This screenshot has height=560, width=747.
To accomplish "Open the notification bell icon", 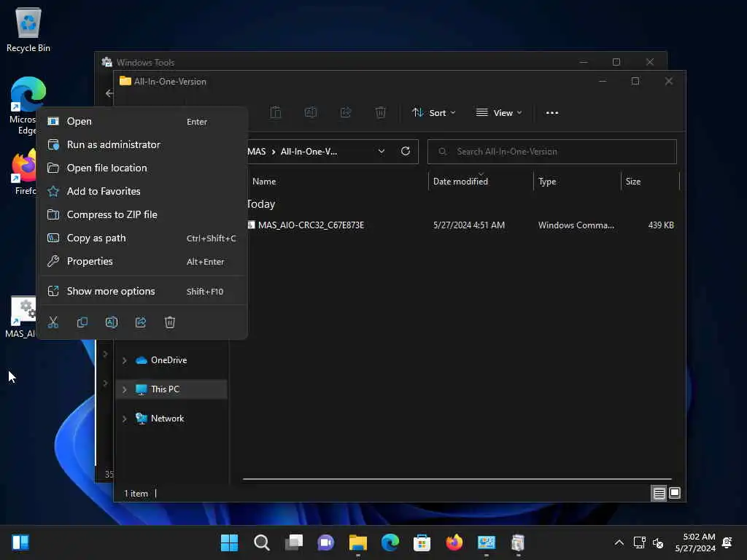I will [x=727, y=542].
